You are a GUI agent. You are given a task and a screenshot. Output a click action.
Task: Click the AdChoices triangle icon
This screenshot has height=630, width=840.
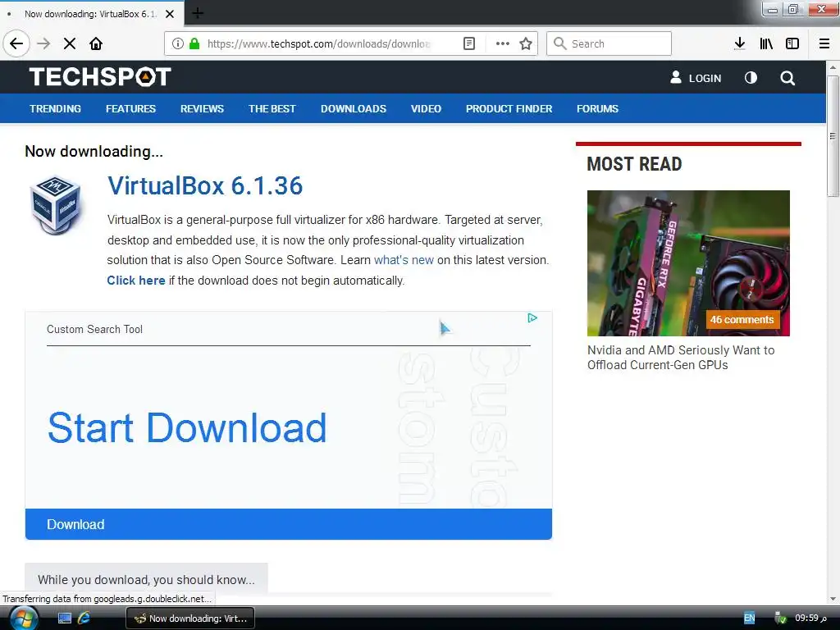(x=532, y=318)
